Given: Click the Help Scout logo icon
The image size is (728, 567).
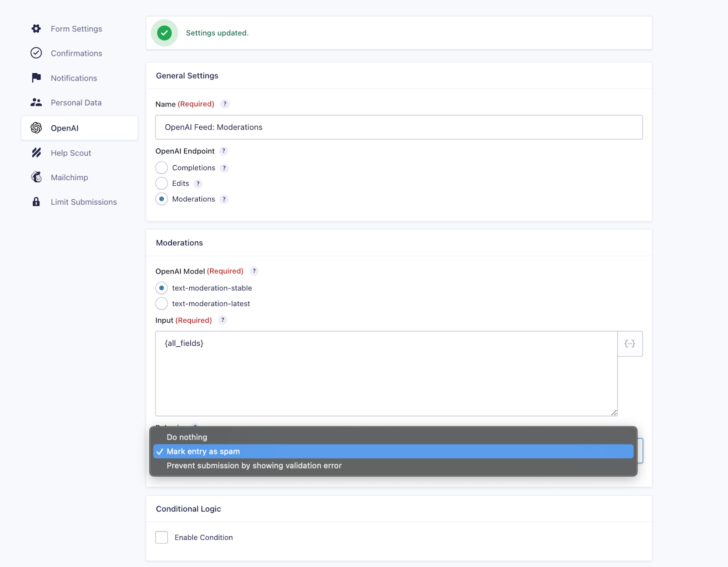Looking at the screenshot, I should 36,153.
